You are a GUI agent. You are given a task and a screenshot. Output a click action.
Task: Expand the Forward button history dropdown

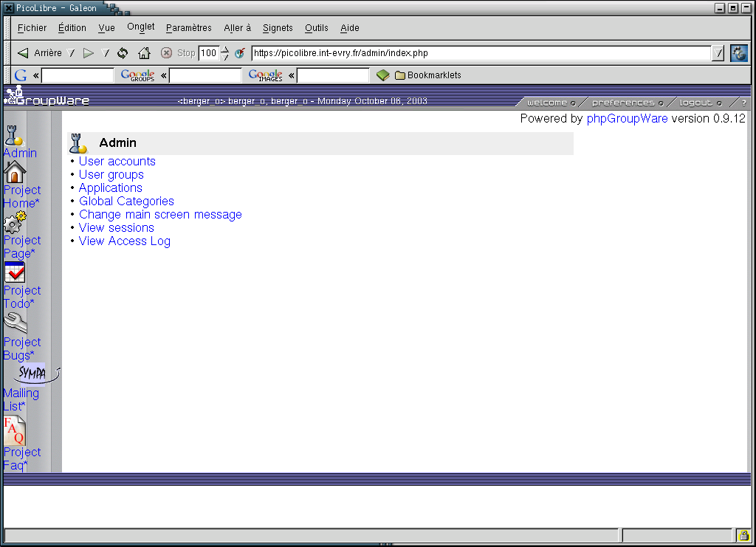(x=105, y=53)
